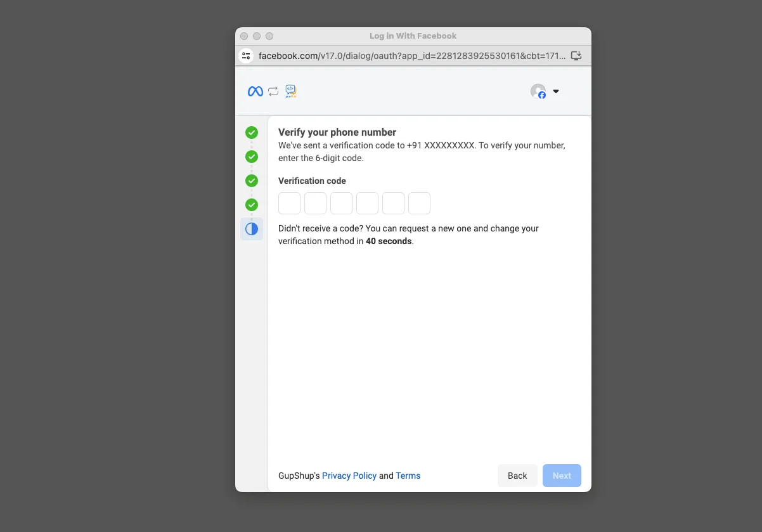
Task: Open the Terms link
Action: (x=408, y=476)
